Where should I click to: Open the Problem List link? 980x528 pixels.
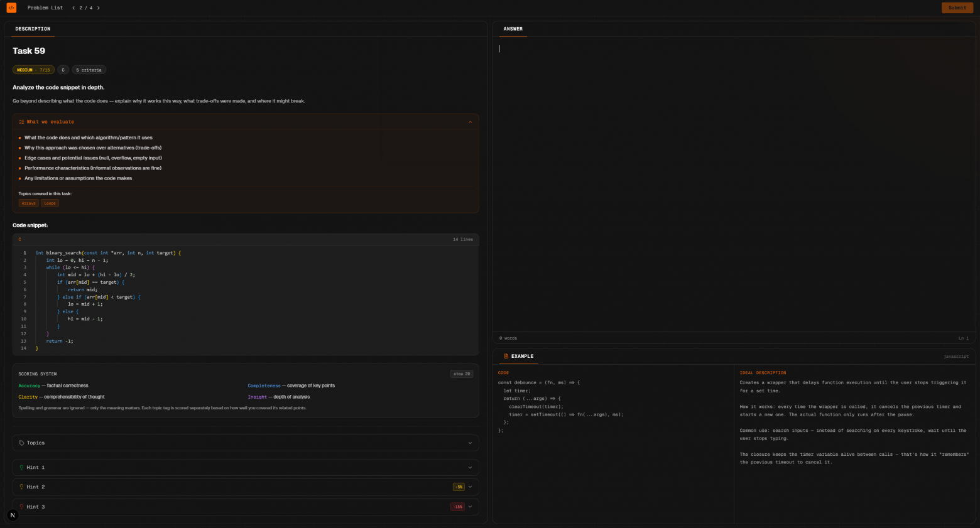(45, 8)
